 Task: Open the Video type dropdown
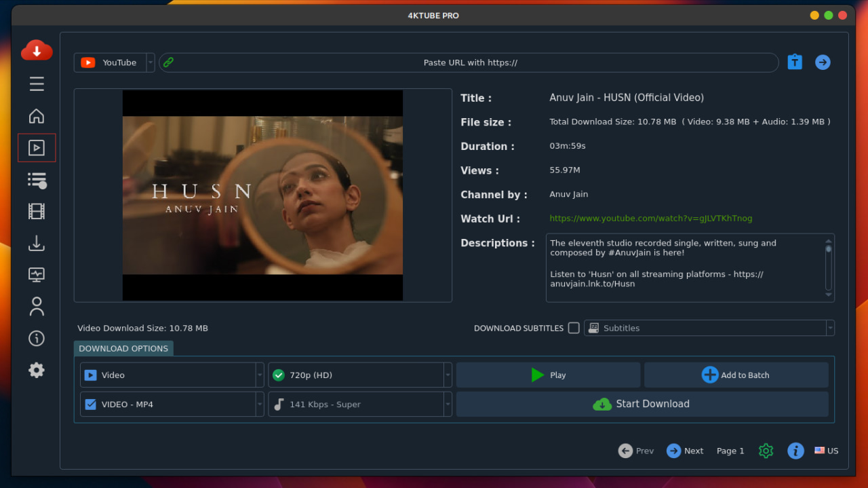[172, 375]
